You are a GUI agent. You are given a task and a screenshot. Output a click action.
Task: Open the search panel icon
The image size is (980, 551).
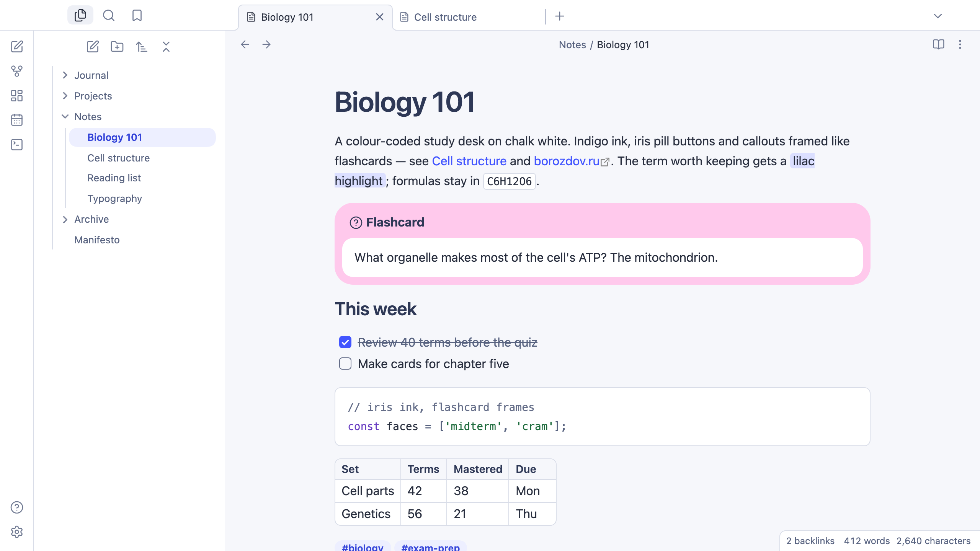(109, 15)
